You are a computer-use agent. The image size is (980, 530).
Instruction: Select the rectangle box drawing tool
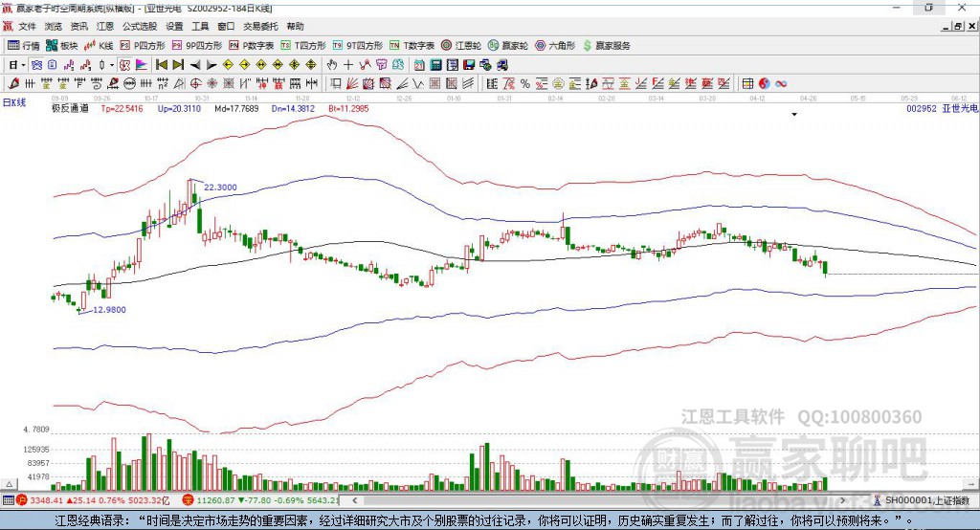point(336,84)
